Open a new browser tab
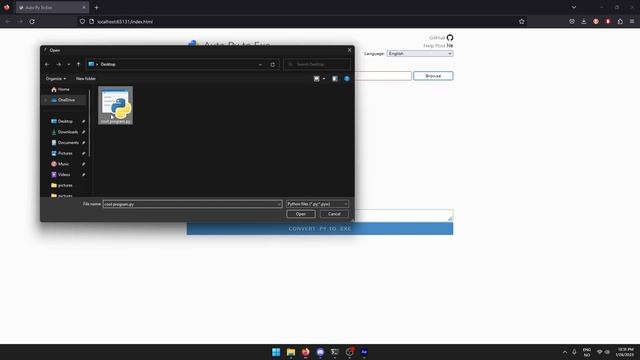The height and width of the screenshot is (360, 640). 96,7
